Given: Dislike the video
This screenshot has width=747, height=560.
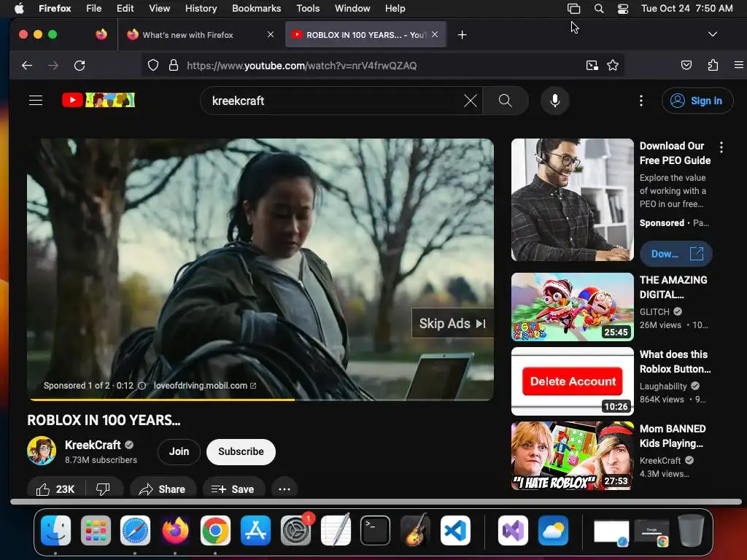Looking at the screenshot, I should coord(104,489).
